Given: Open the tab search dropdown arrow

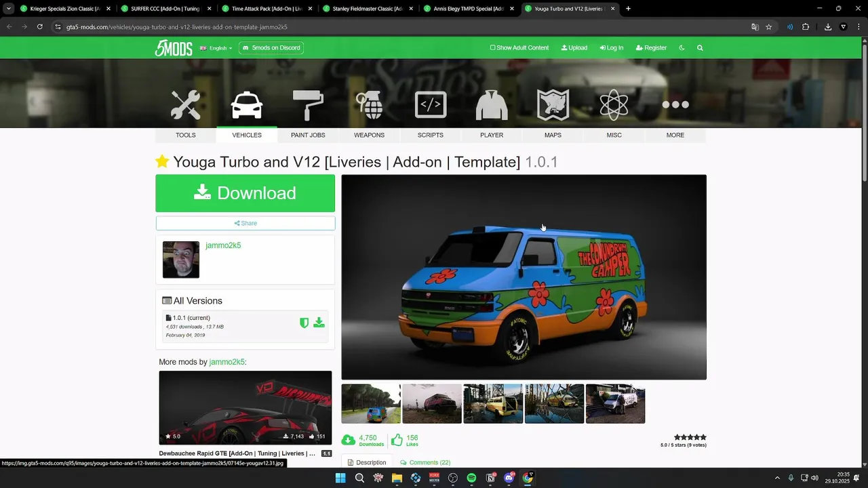Looking at the screenshot, I should [8, 9].
